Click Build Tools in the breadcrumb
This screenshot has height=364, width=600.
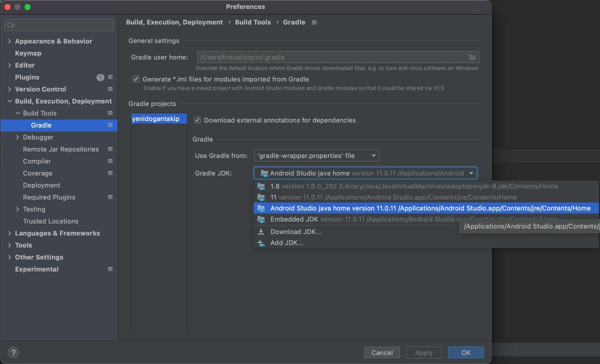point(253,22)
